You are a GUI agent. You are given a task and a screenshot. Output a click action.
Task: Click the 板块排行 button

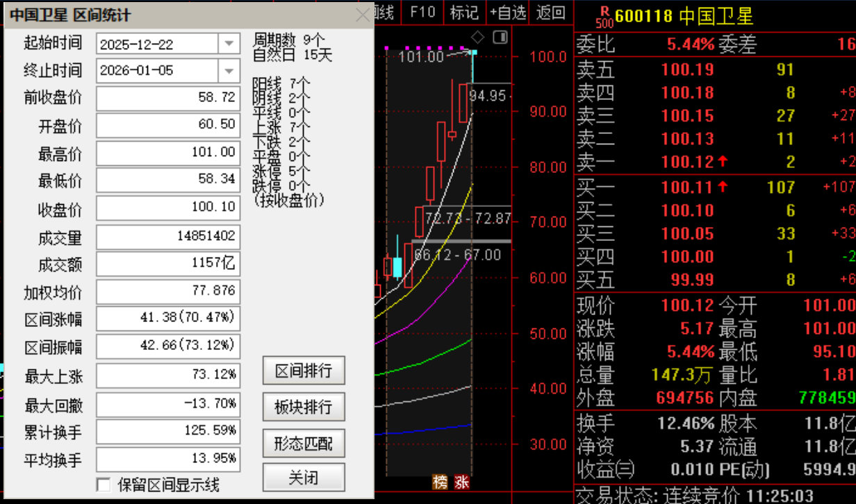304,407
